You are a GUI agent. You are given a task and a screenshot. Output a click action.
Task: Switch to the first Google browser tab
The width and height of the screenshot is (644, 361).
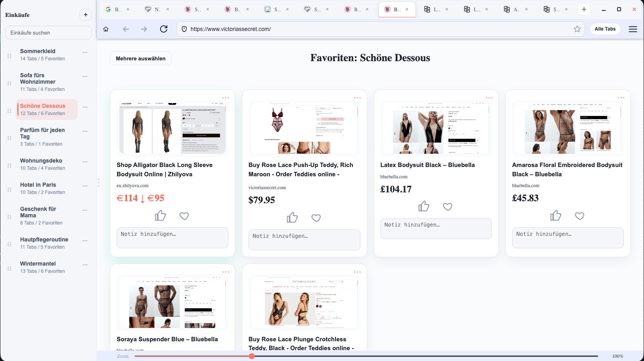pos(117,9)
